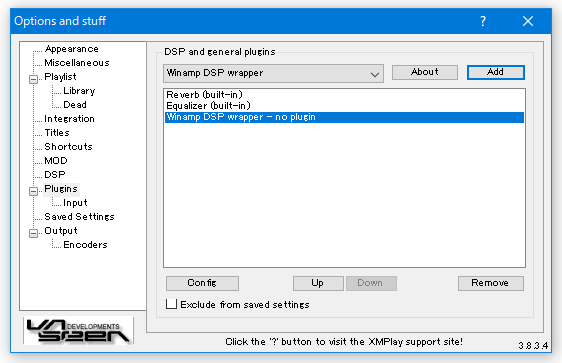Click the '?' help button in title bar
The width and height of the screenshot is (562, 363).
click(483, 21)
